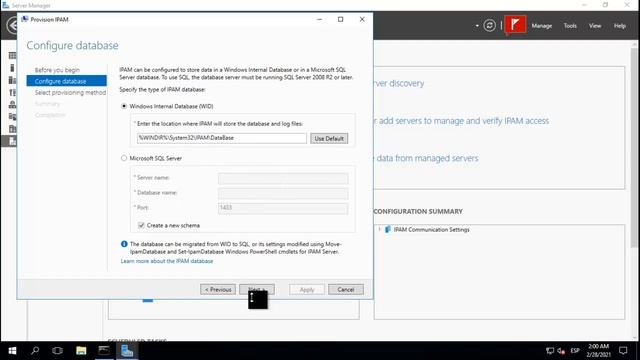Click the Server Manager back navigation arrow
640x360 pixels.
click(13, 26)
